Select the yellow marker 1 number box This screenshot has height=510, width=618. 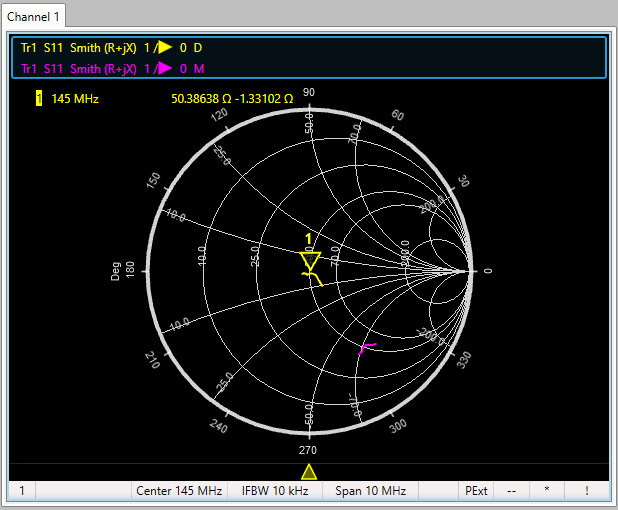39,99
